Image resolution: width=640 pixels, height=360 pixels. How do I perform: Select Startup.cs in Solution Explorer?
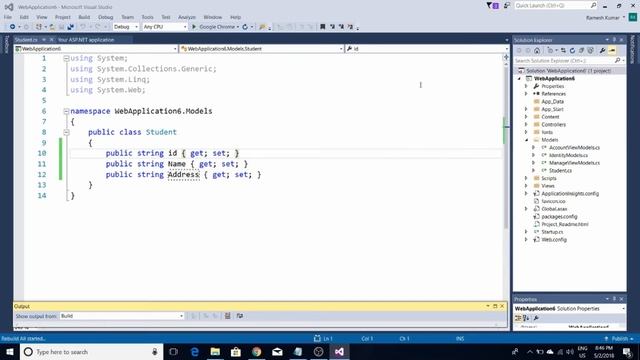point(552,232)
